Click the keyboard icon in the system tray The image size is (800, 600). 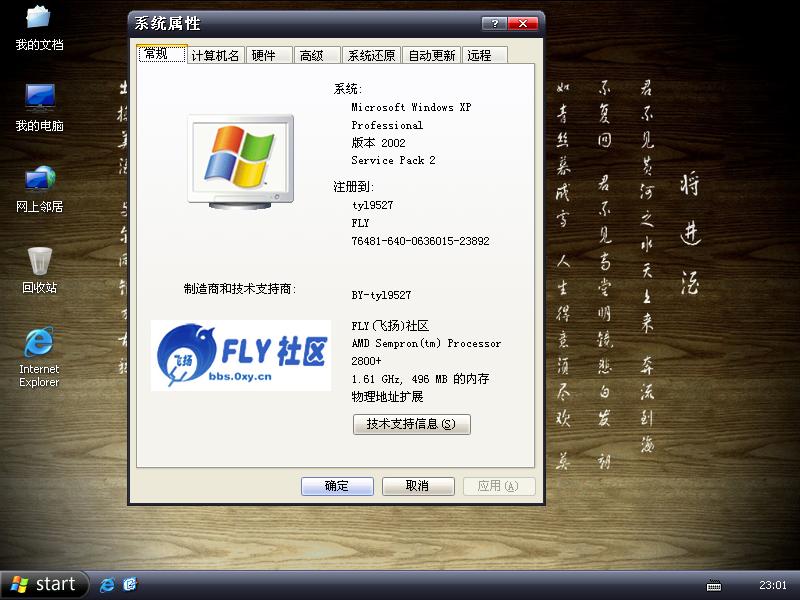click(714, 585)
